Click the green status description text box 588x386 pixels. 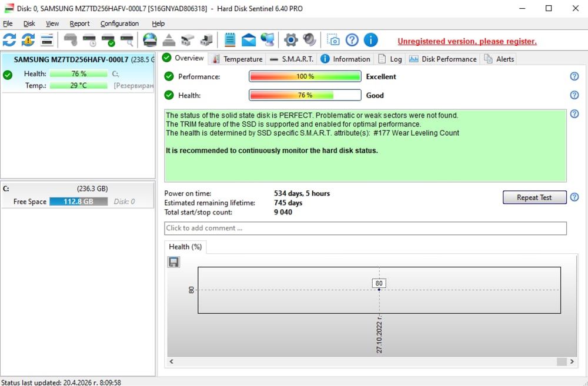pyautogui.click(x=365, y=146)
